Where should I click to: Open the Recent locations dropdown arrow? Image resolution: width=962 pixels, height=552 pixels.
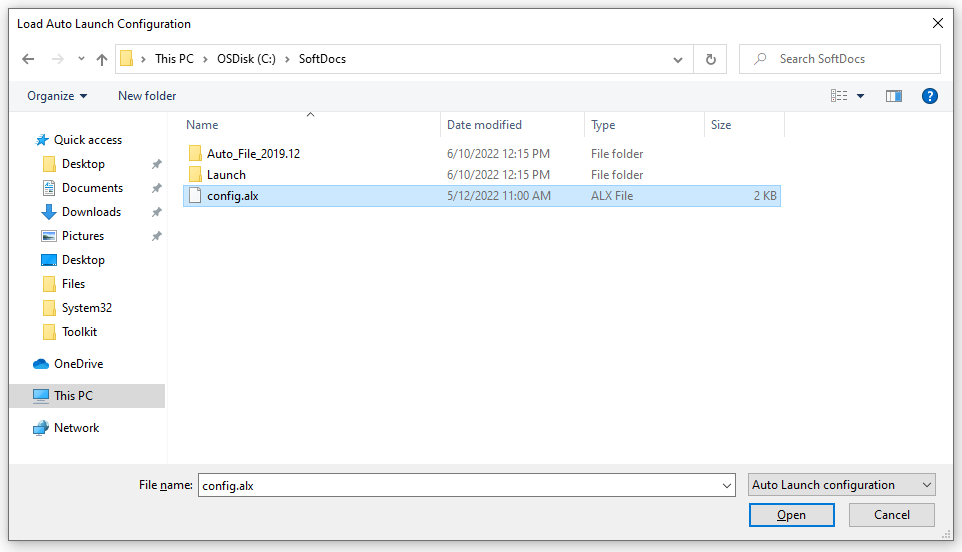point(81,59)
